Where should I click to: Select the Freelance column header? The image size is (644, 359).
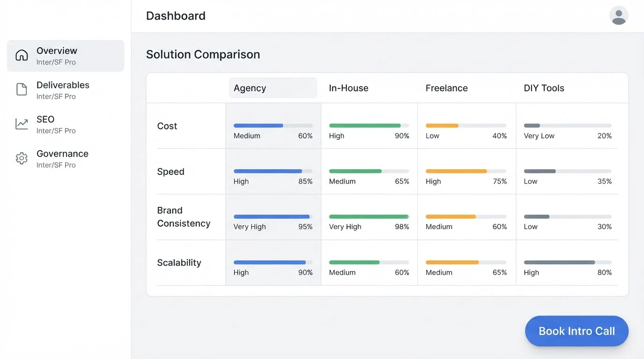tap(446, 88)
